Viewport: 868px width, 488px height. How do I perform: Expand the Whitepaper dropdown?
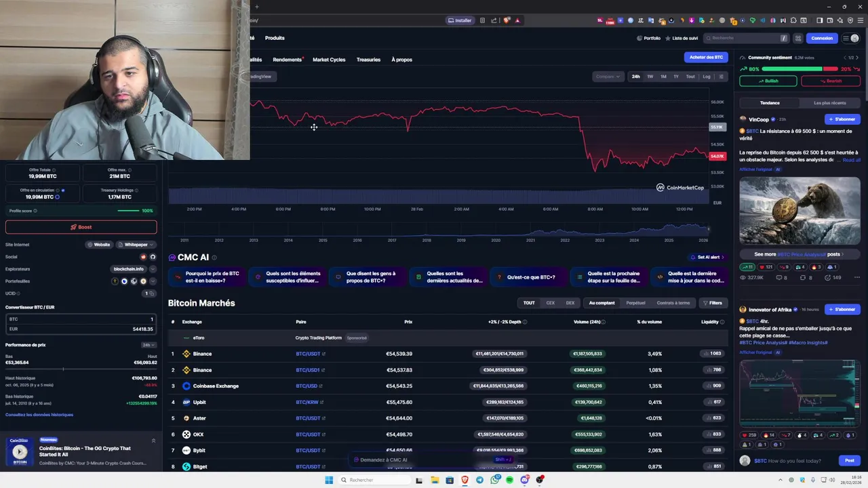click(x=136, y=245)
